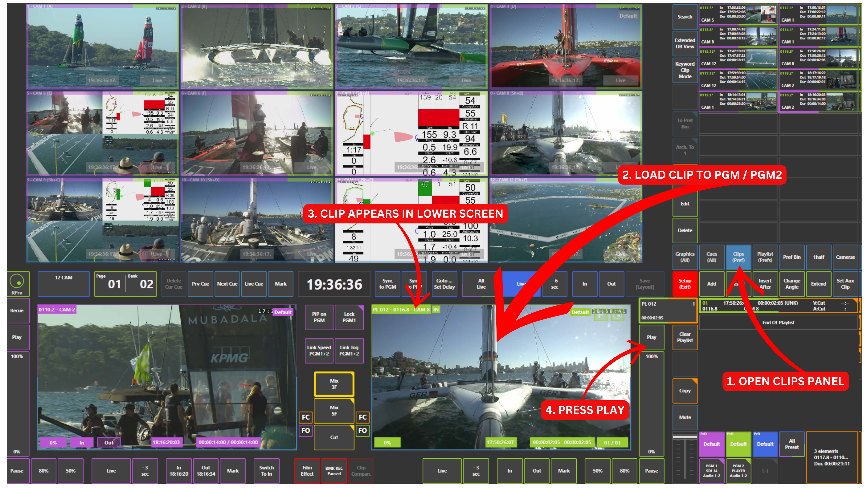Click the Copy button
The image size is (868, 488).
point(685,391)
